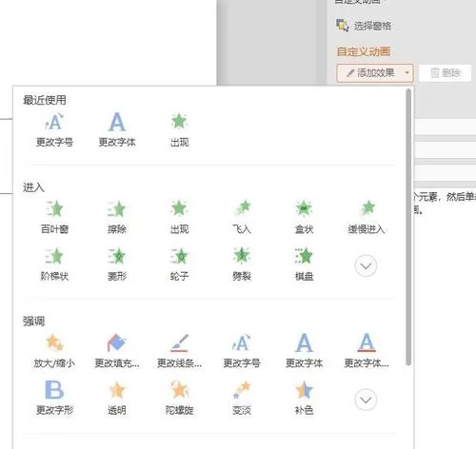The image size is (476, 449).
Task: Apply 擦除 entrance effect
Action: pyautogui.click(x=117, y=217)
